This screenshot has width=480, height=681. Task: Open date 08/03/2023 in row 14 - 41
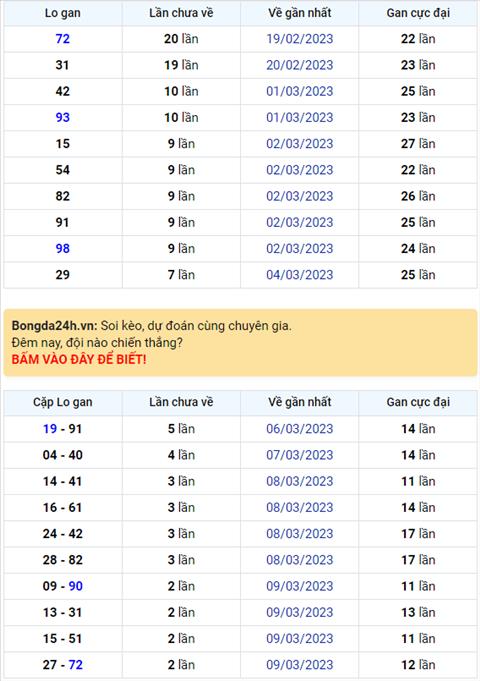[300, 481]
